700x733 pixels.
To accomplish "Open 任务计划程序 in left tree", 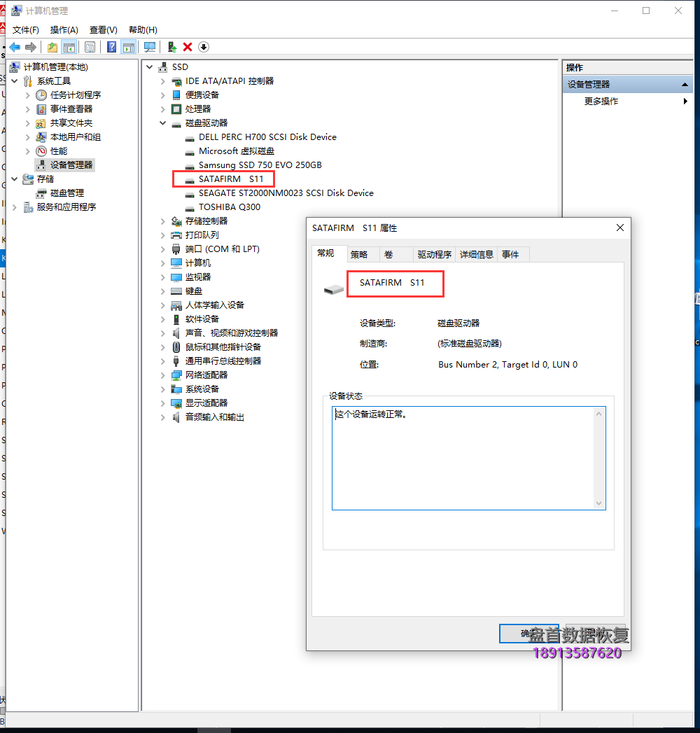I will click(x=75, y=95).
